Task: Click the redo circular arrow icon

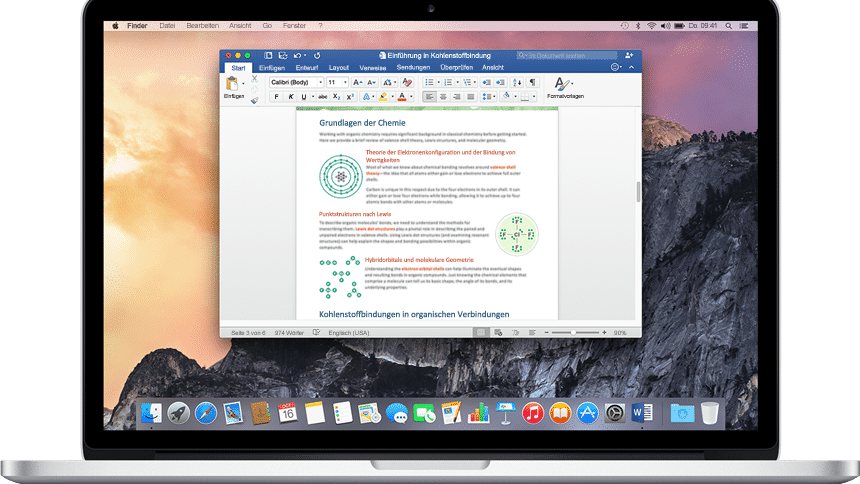Action: [x=317, y=55]
